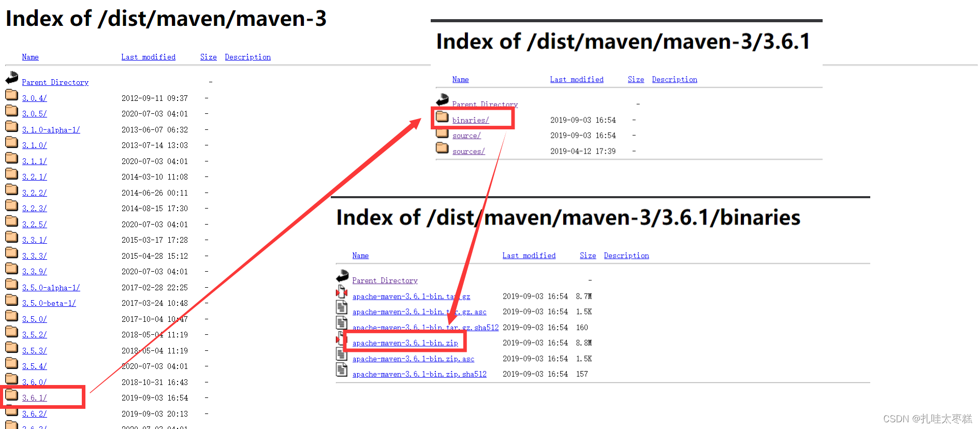
Task: Open the 3.5.4/ directory link
Action: pos(34,366)
